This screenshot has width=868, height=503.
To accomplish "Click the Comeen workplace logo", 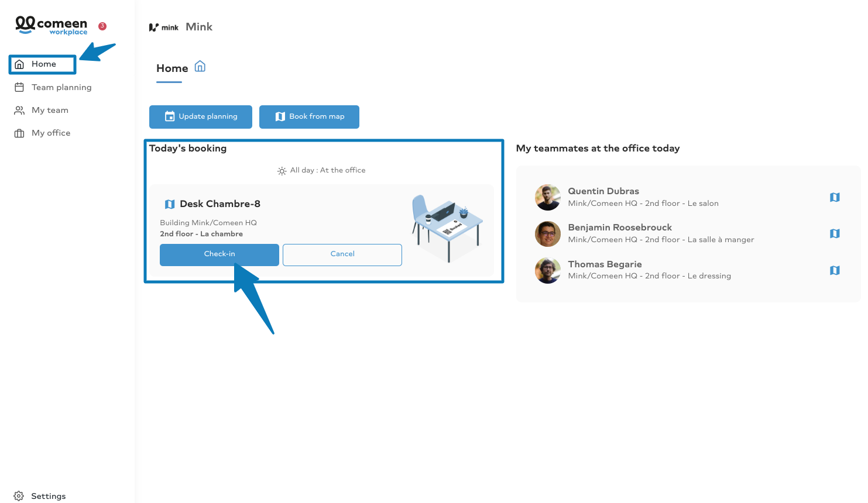I will tap(52, 26).
